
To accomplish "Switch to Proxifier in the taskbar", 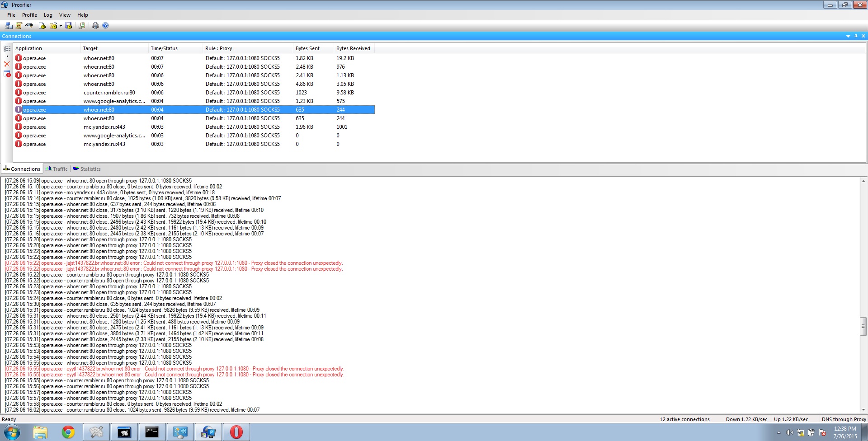I will coord(208,432).
